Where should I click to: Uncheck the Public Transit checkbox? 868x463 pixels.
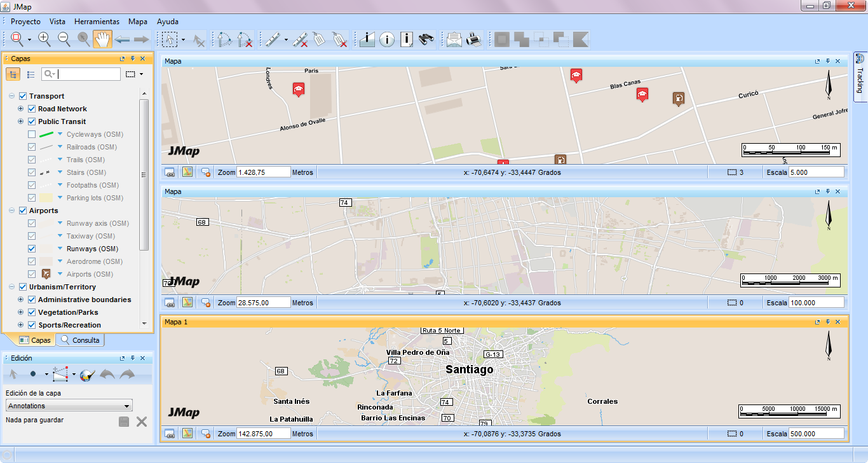click(x=32, y=121)
